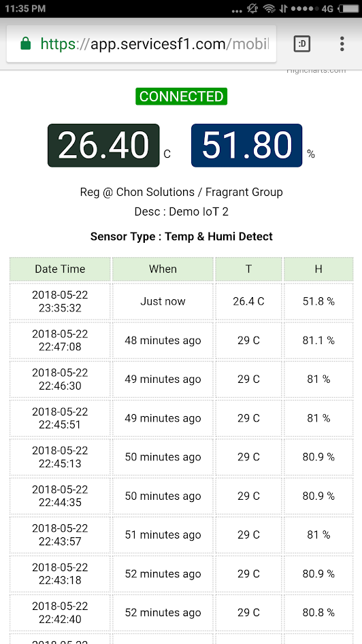This screenshot has width=362, height=644.
Task: Tap the battery indicator icon
Action: 349,9
